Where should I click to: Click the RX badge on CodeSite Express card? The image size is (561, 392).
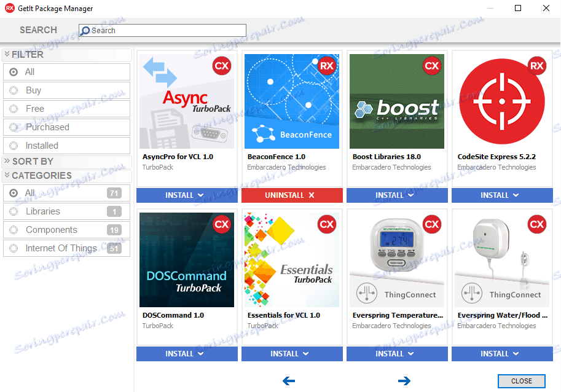tap(537, 66)
